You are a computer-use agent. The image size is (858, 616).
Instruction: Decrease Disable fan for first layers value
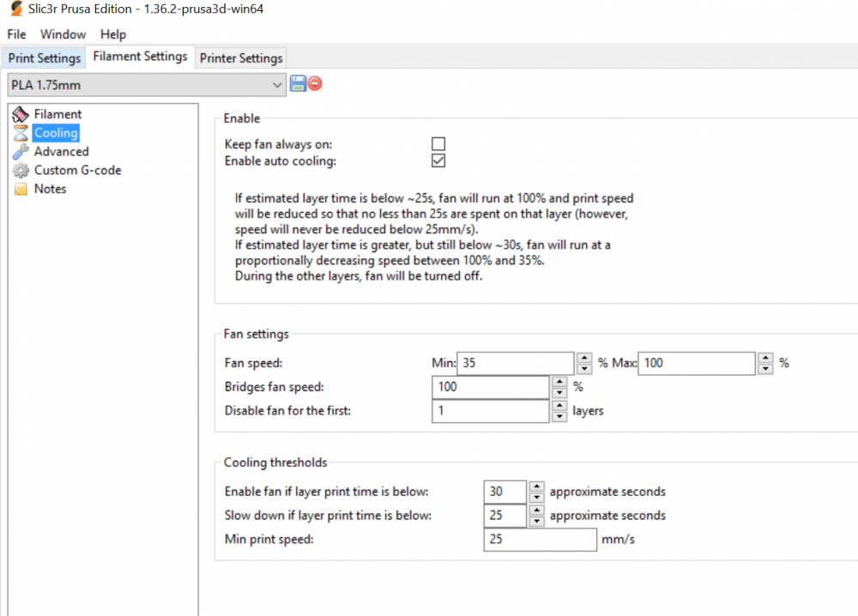(x=559, y=417)
